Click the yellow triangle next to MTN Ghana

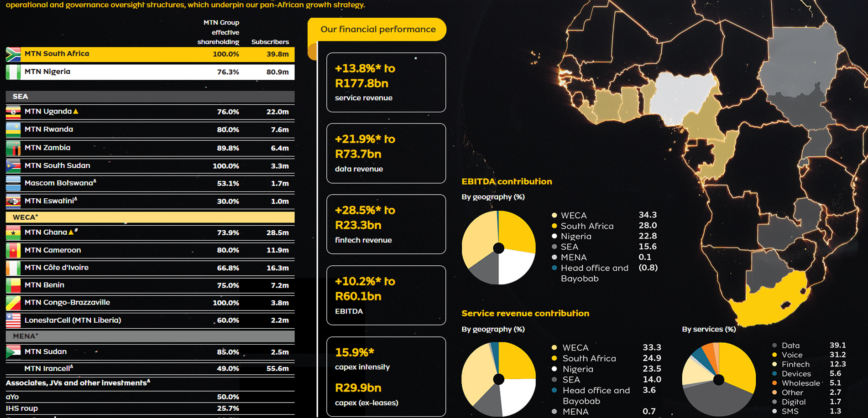pos(70,232)
